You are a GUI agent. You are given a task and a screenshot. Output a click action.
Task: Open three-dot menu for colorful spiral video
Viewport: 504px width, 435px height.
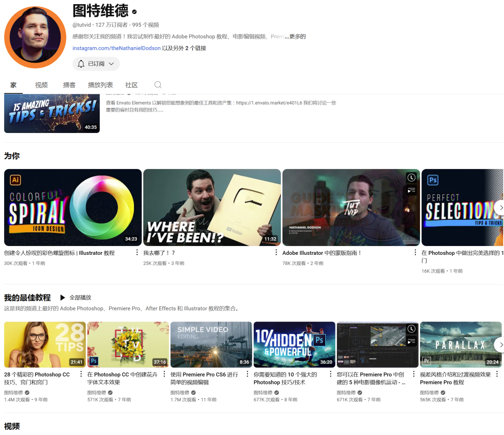point(137,253)
